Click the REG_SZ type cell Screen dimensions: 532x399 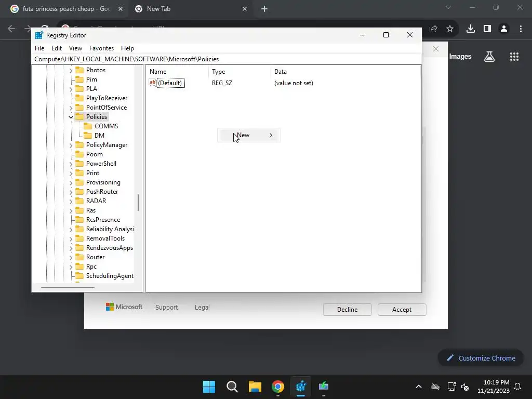pyautogui.click(x=222, y=83)
